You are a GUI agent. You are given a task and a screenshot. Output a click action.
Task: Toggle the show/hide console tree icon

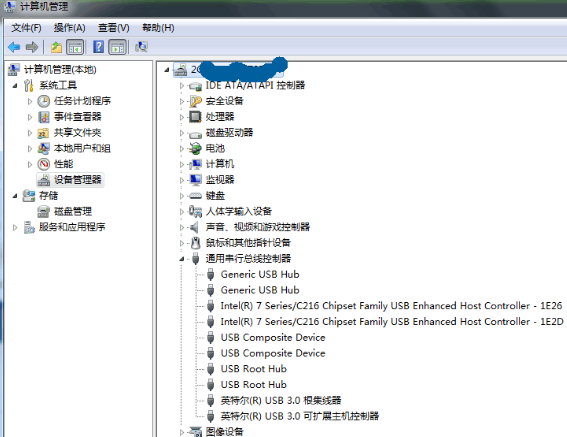(75, 47)
